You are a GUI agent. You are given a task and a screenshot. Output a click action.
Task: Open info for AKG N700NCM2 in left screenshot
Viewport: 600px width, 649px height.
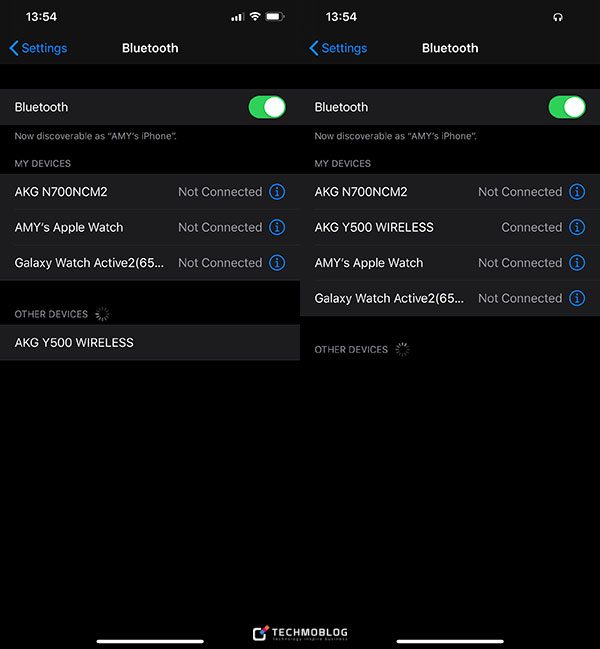277,192
